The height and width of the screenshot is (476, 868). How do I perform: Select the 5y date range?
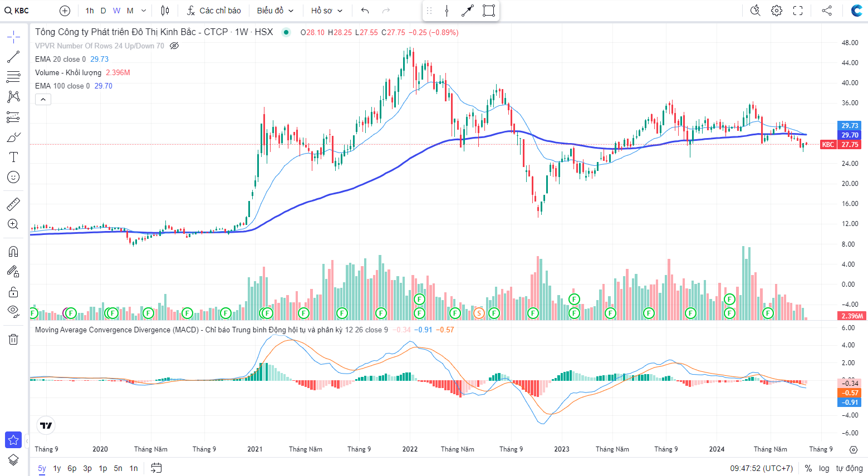click(x=42, y=468)
